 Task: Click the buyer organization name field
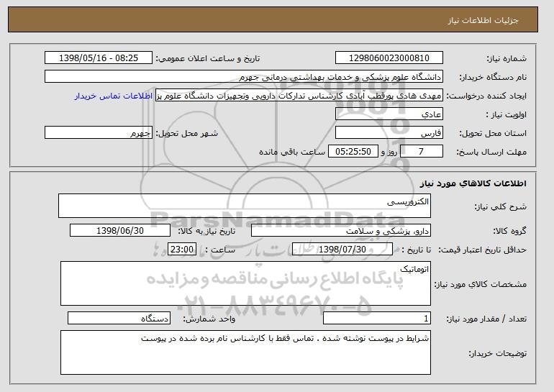tap(244, 77)
